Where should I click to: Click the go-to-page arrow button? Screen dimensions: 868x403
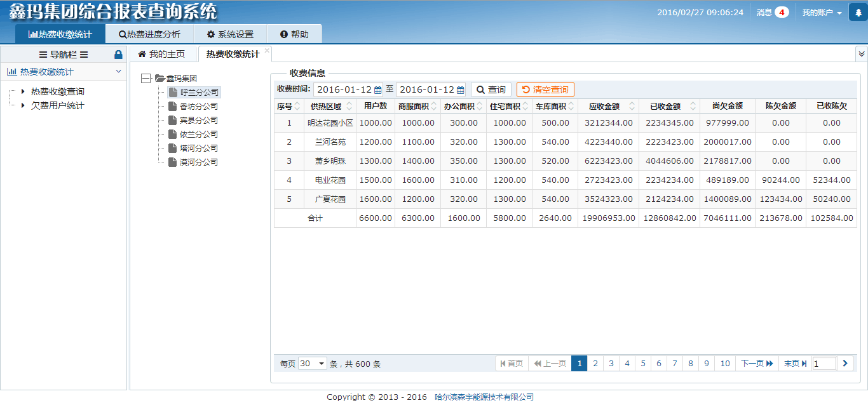(845, 363)
